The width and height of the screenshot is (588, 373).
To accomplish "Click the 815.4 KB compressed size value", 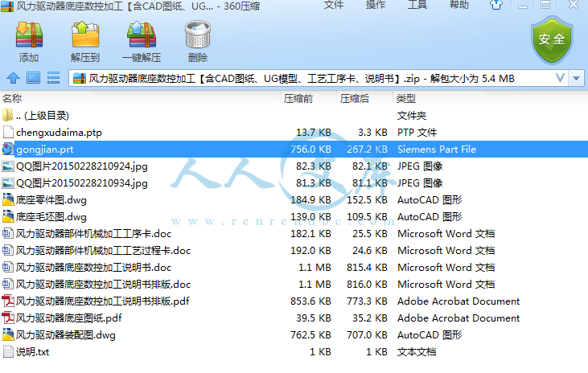I will (367, 267).
